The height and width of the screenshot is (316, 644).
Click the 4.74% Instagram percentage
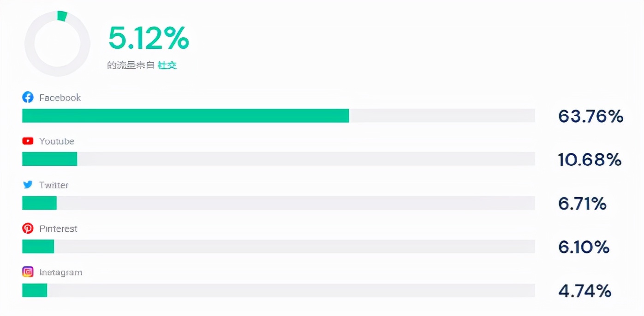[584, 291]
